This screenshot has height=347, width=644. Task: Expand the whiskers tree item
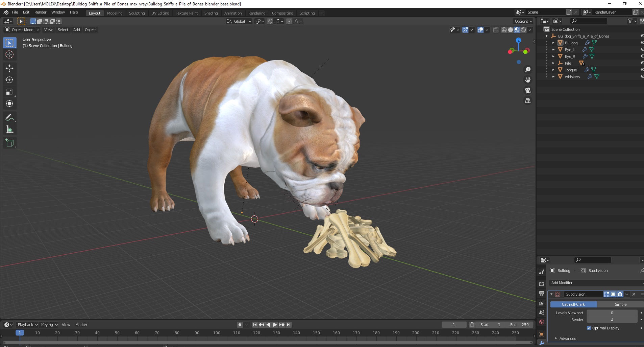click(553, 77)
